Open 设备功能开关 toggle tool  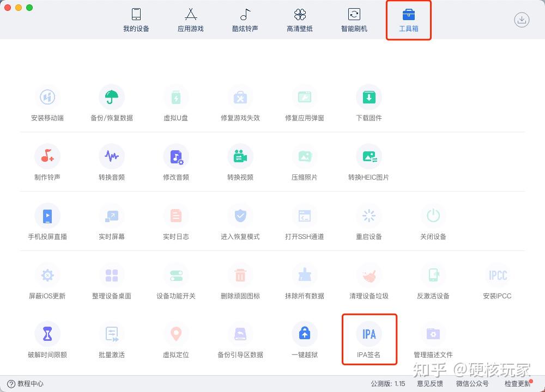click(176, 275)
